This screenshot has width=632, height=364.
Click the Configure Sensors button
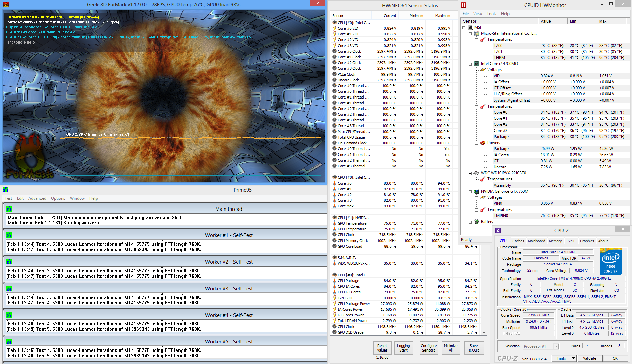coord(429,348)
